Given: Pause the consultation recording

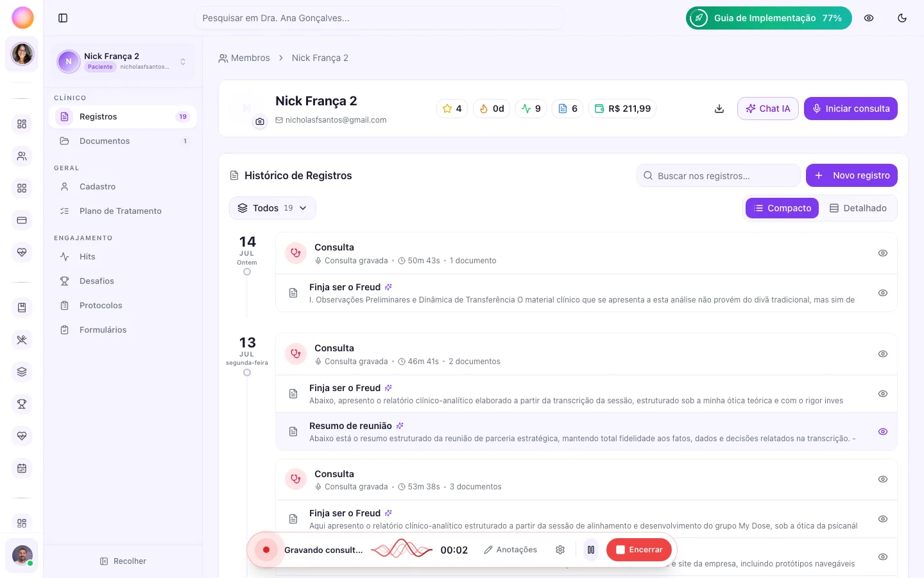Looking at the screenshot, I should [x=591, y=550].
